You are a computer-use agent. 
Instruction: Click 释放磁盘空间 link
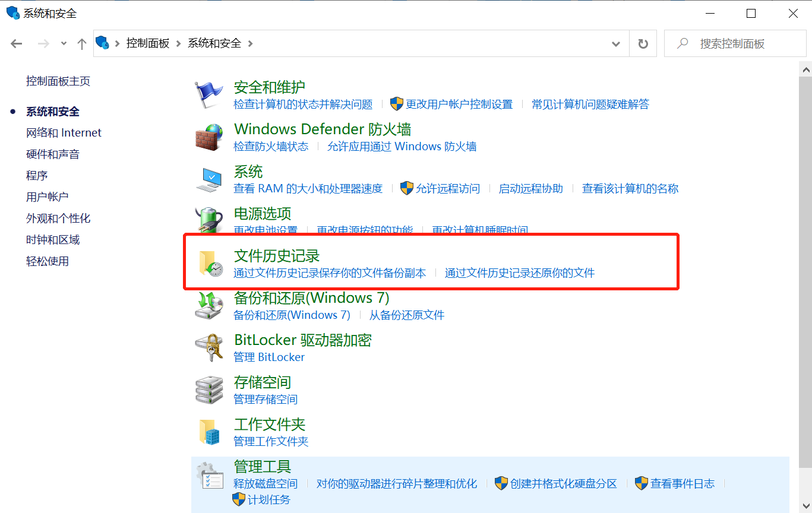click(266, 483)
